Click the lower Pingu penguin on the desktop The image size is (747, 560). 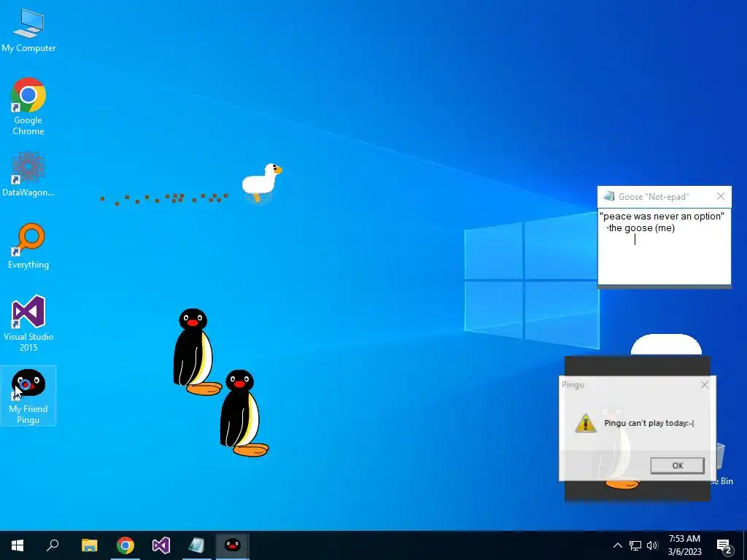(x=243, y=413)
